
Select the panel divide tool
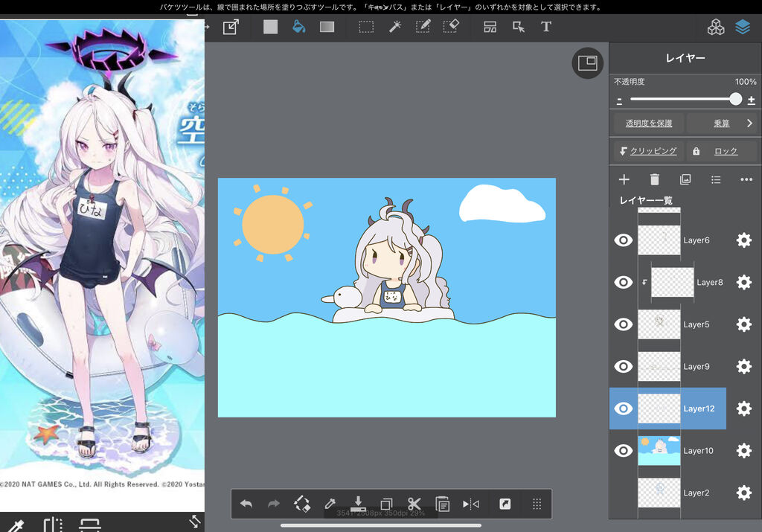[x=490, y=27]
